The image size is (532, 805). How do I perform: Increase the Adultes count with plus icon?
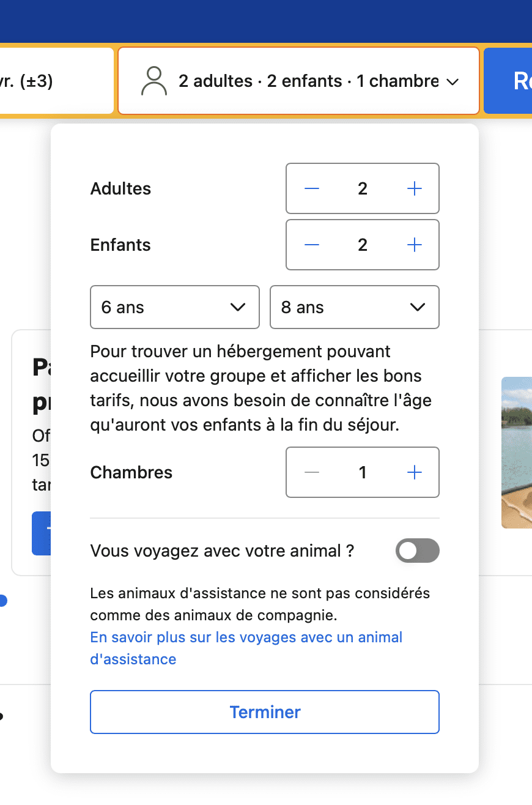click(x=415, y=188)
